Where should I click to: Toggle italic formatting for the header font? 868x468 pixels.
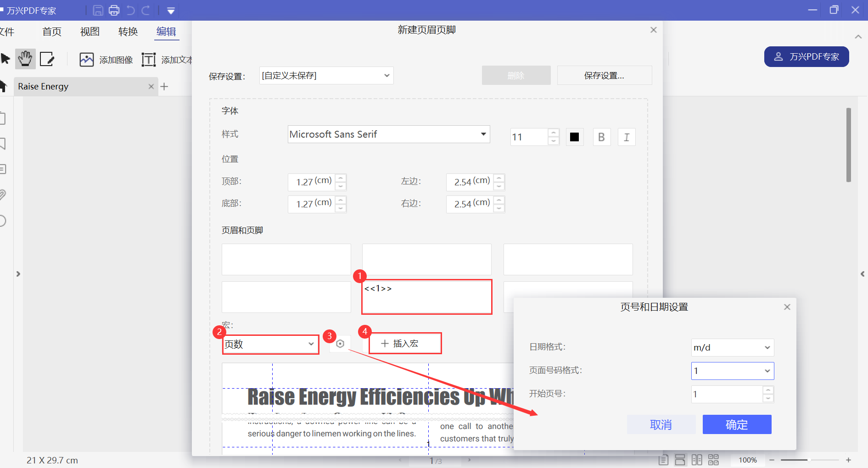[627, 136]
